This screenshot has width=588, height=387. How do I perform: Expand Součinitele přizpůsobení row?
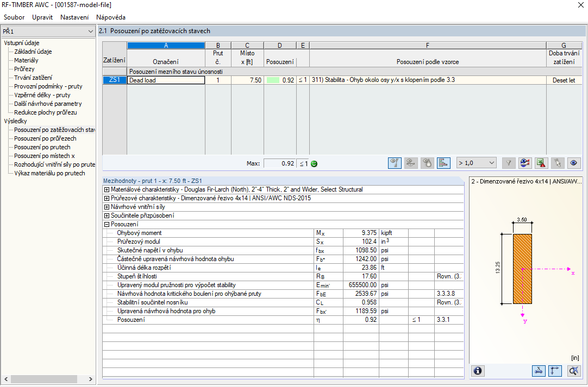107,216
